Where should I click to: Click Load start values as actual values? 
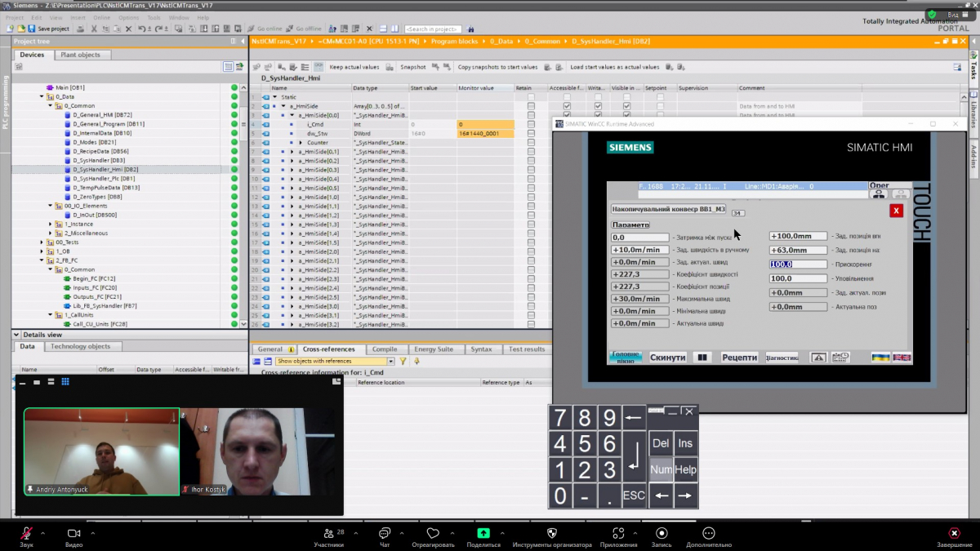pos(614,67)
